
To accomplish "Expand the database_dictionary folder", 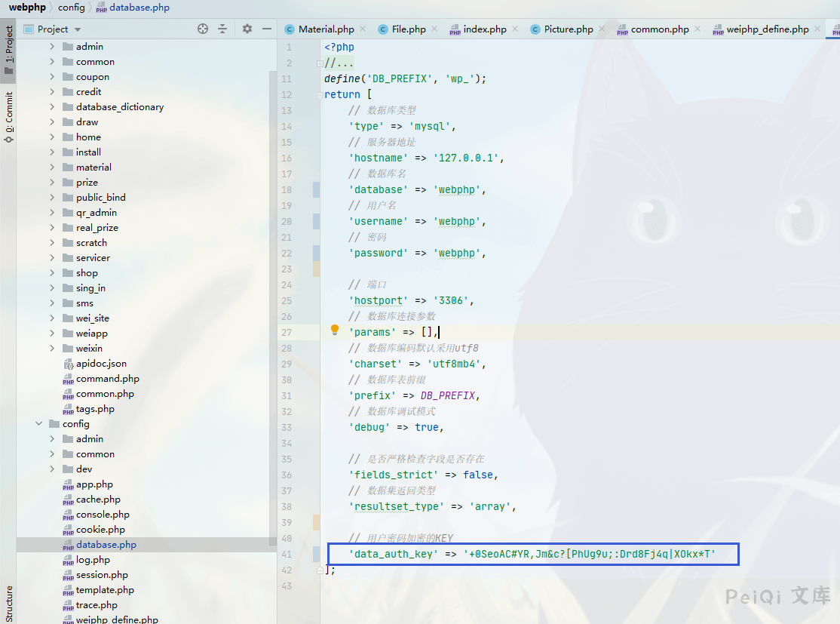I will tap(52, 107).
